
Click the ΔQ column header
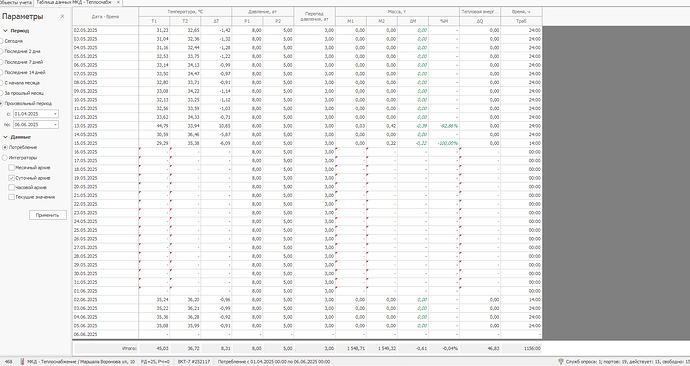(480, 21)
